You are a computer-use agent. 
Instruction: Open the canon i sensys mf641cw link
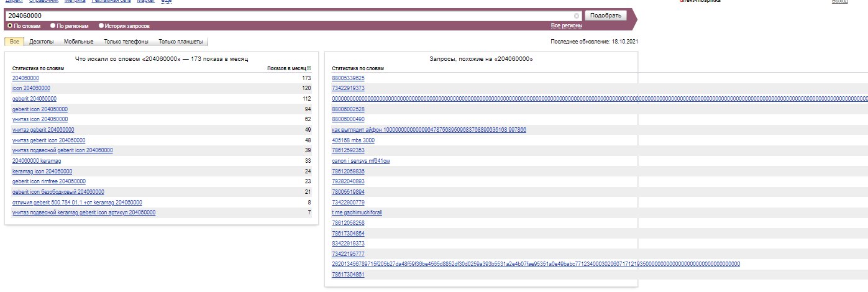click(x=361, y=161)
